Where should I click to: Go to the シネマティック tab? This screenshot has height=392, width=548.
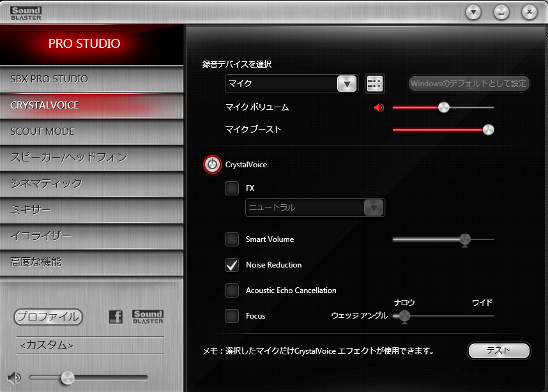91,184
